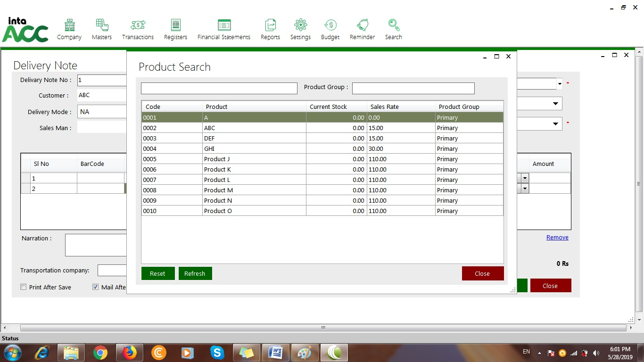
Task: Click the Remove link
Action: tap(557, 238)
